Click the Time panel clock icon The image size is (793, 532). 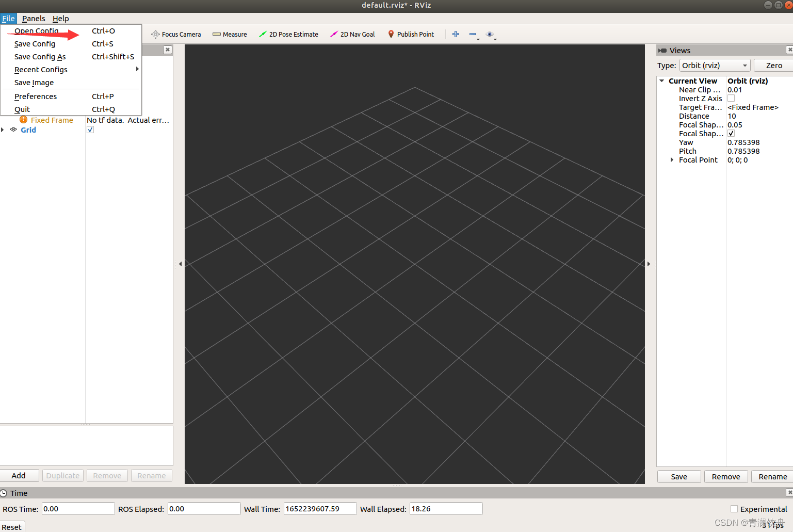(4, 493)
